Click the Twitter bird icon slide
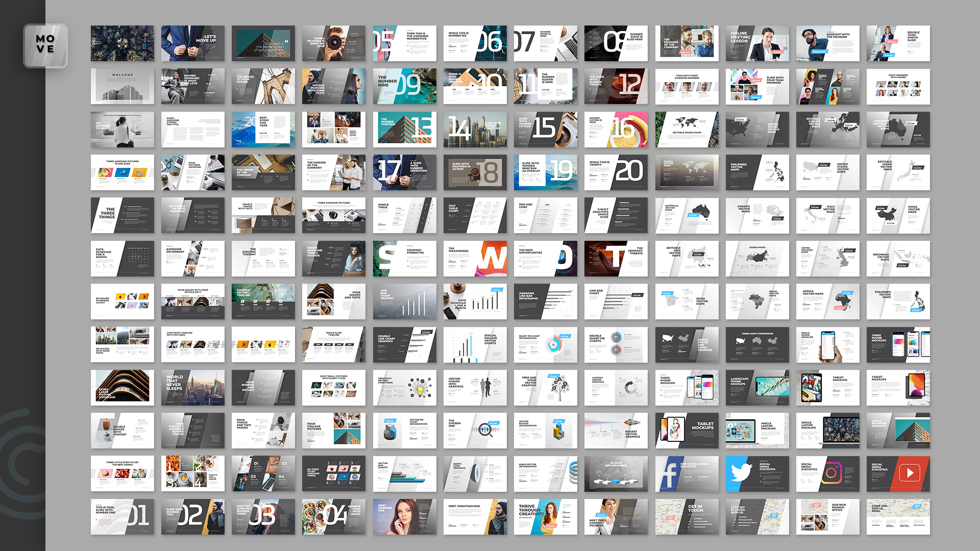Image resolution: width=980 pixels, height=551 pixels. 741,472
